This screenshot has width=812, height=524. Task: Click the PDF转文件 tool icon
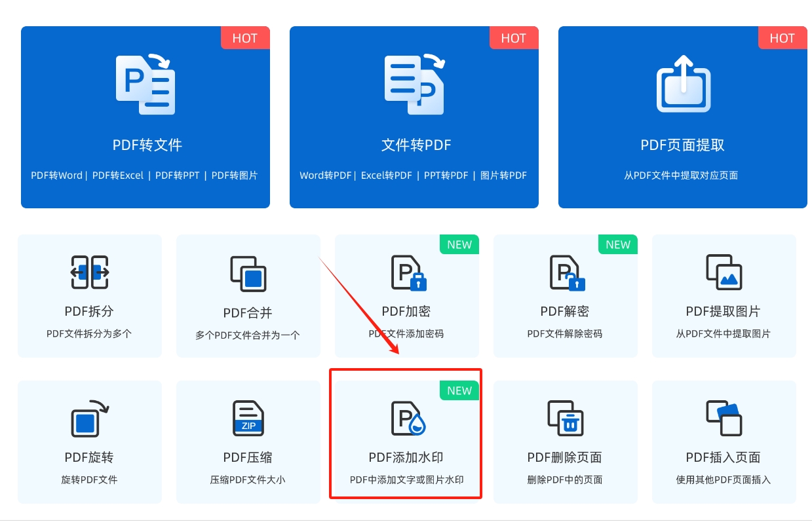coord(145,83)
